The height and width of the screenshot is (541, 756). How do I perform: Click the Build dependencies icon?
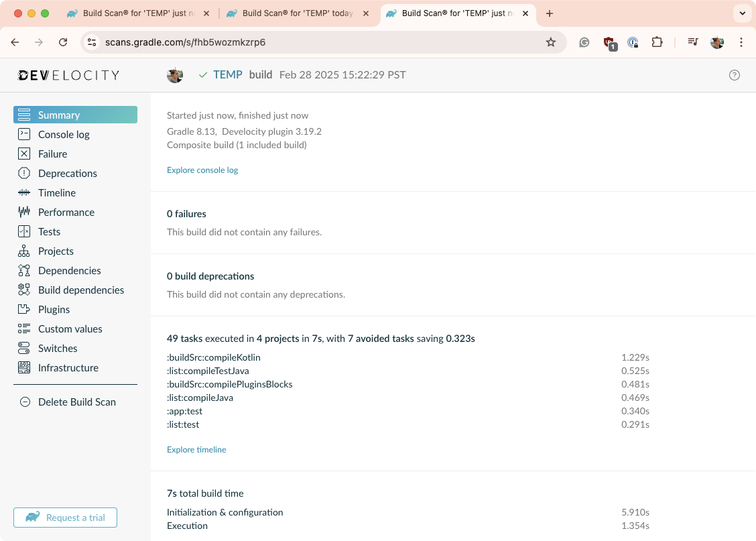(x=24, y=290)
